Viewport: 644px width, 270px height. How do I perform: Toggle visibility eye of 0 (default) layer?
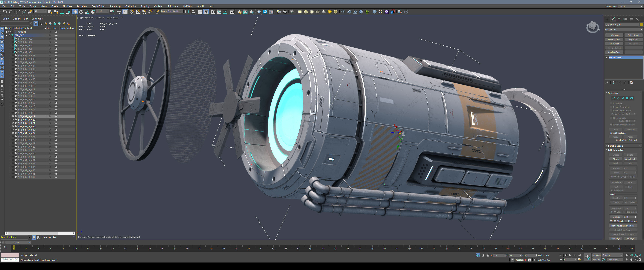coord(10,32)
